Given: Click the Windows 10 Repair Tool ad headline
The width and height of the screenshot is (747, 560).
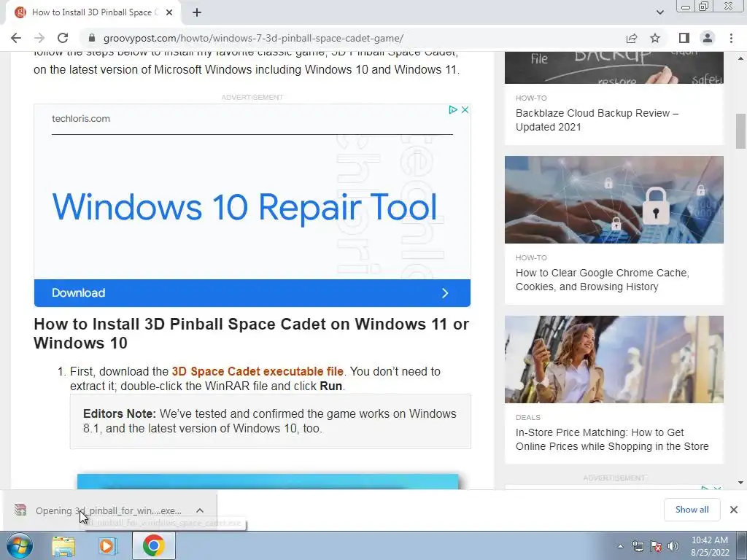Looking at the screenshot, I should coord(244,207).
